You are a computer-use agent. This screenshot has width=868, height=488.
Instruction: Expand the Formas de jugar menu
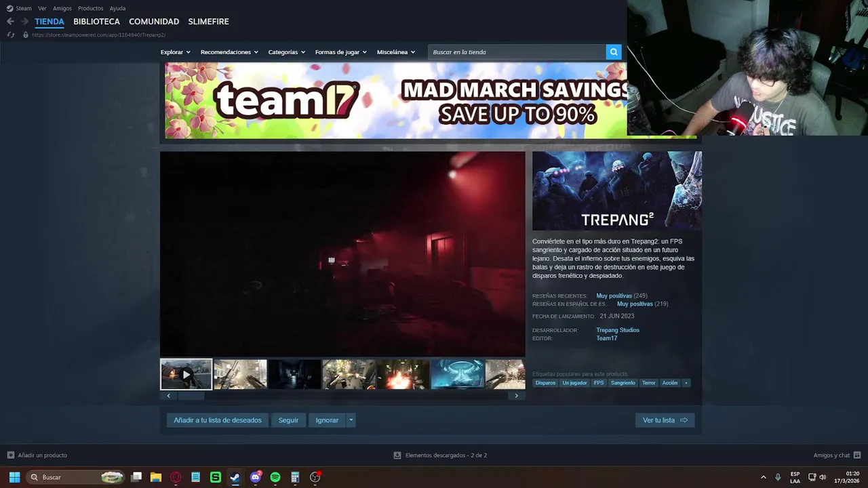coord(341,52)
